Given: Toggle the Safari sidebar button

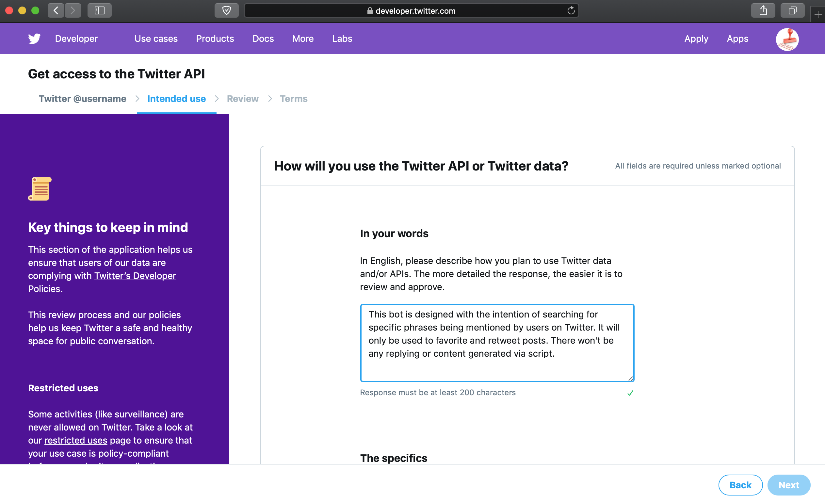Looking at the screenshot, I should pos(99,11).
